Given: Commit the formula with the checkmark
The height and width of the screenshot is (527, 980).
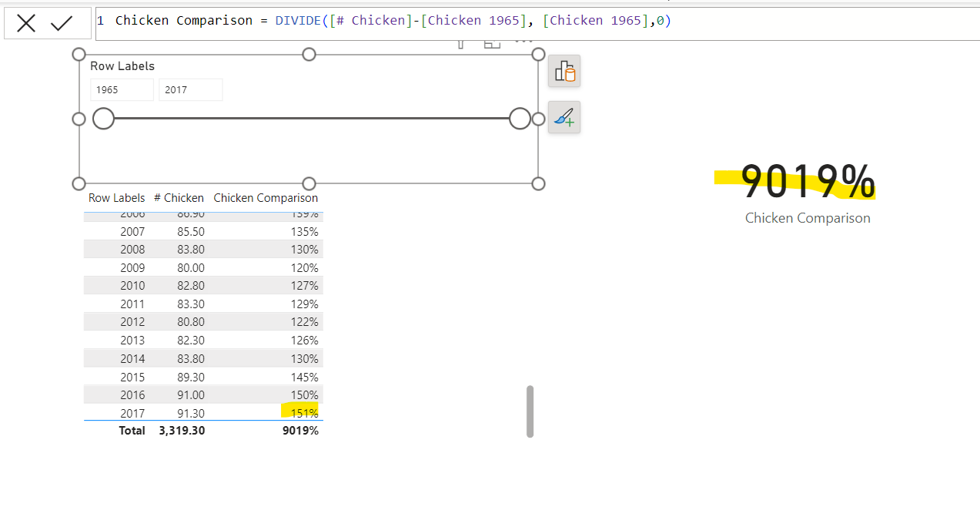Looking at the screenshot, I should click(62, 24).
